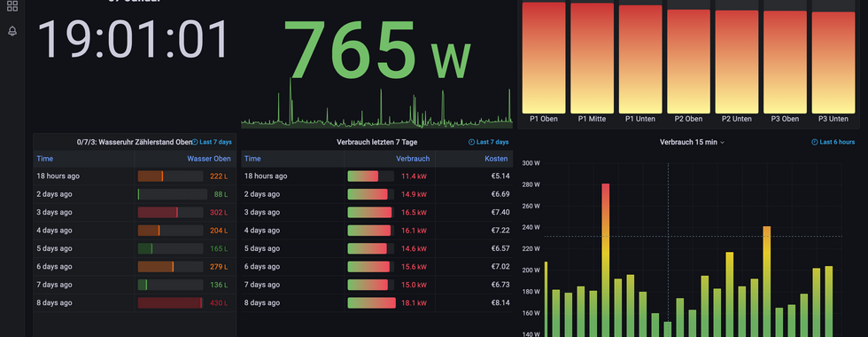Select the 165 L water value
The image size is (868, 337).
[x=219, y=249]
